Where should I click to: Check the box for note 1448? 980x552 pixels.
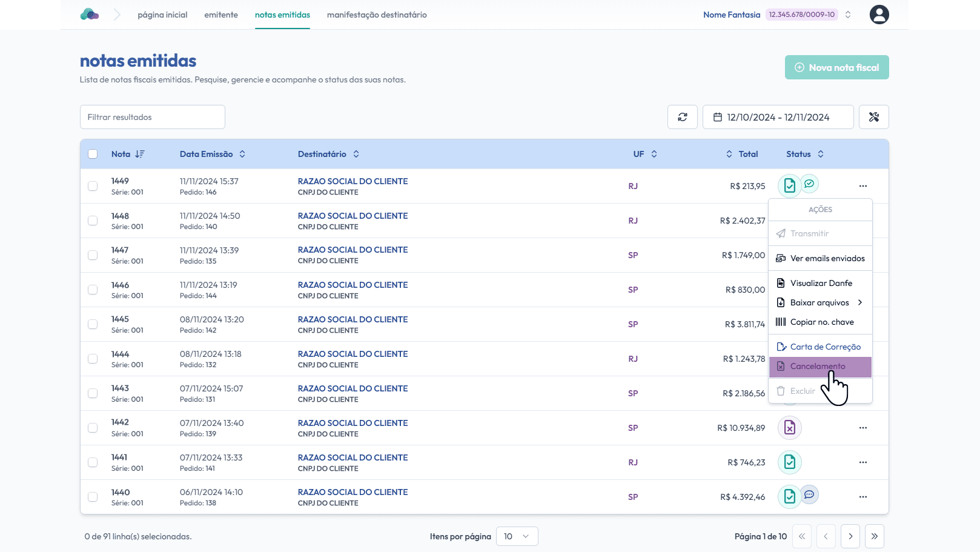[93, 221]
